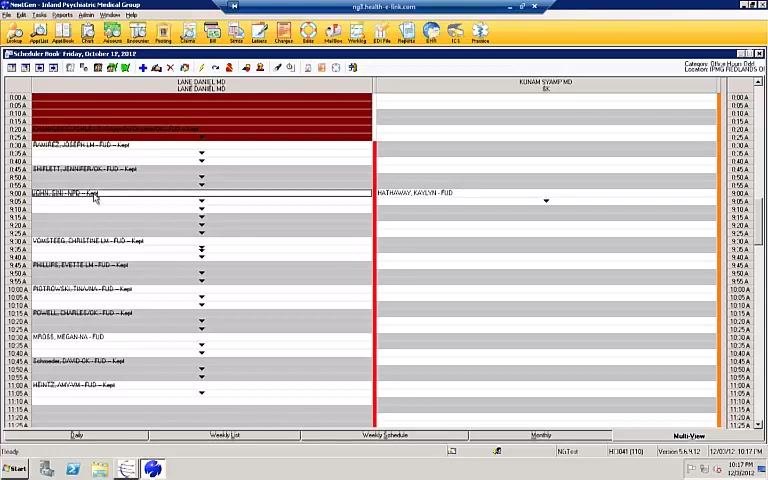Expand the 9:05 A arrow under HATHAWAY, KAYLYN
This screenshot has width=768, height=480.
546,201
